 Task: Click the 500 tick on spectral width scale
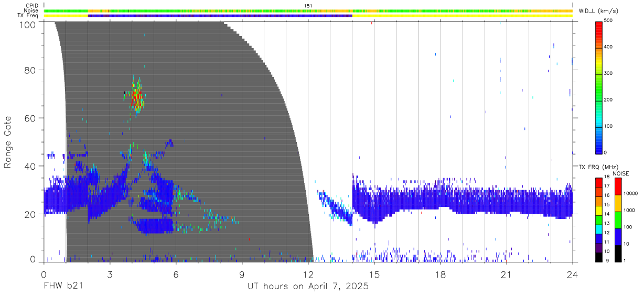(x=609, y=20)
